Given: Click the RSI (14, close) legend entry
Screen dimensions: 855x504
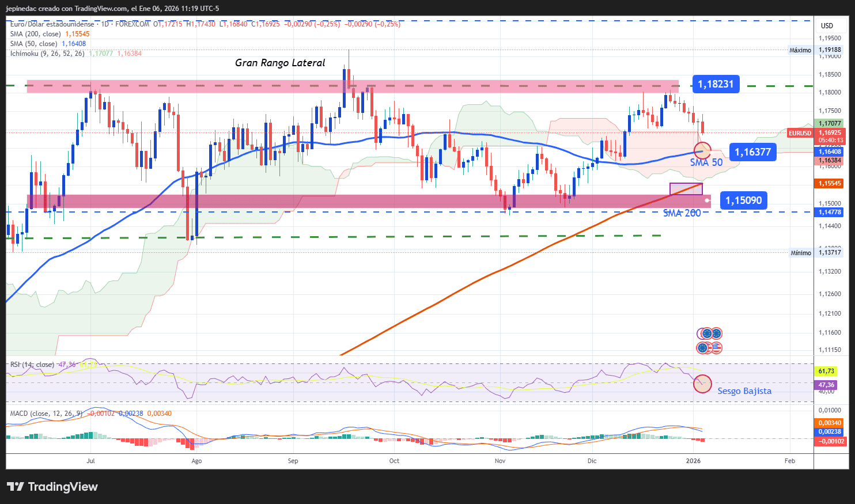Looking at the screenshot, I should pyautogui.click(x=32, y=365).
